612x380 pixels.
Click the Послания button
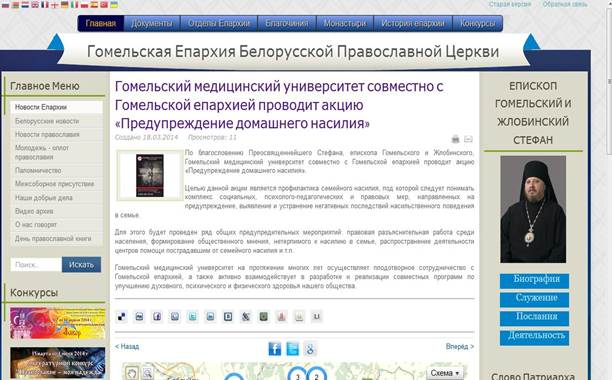click(534, 318)
